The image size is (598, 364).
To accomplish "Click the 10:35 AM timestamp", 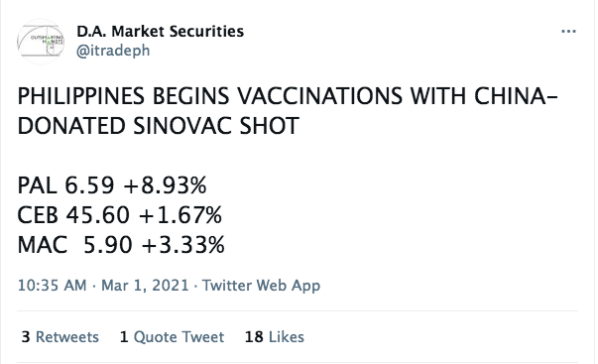I will click(53, 286).
